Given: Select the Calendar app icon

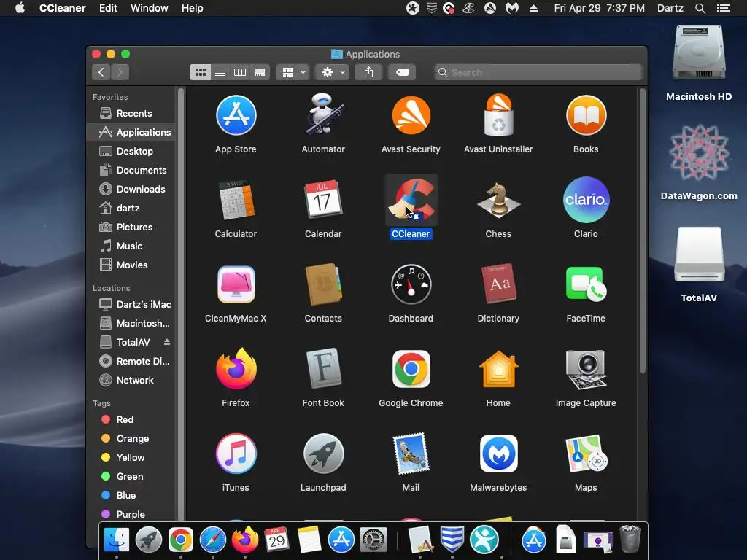Looking at the screenshot, I should (x=323, y=200).
